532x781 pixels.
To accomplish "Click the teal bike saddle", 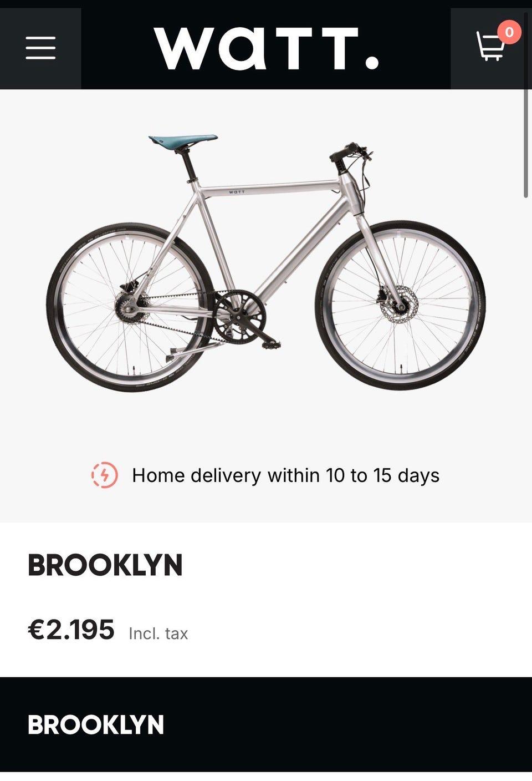I will click(183, 140).
